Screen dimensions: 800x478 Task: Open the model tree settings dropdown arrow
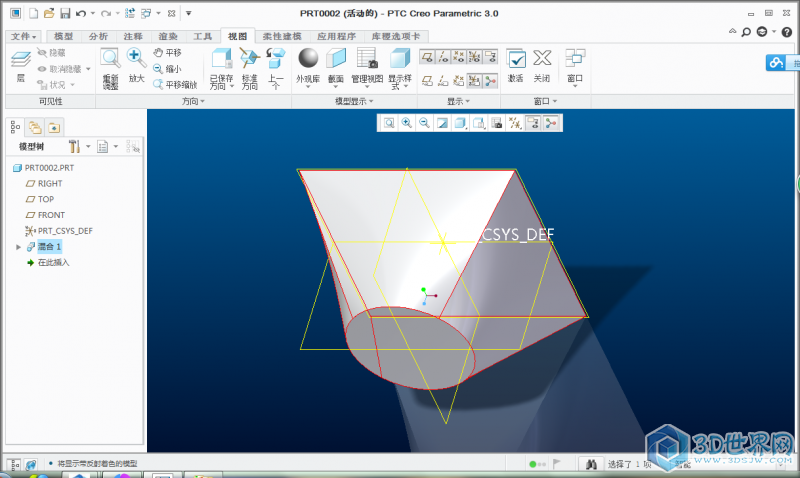88,147
